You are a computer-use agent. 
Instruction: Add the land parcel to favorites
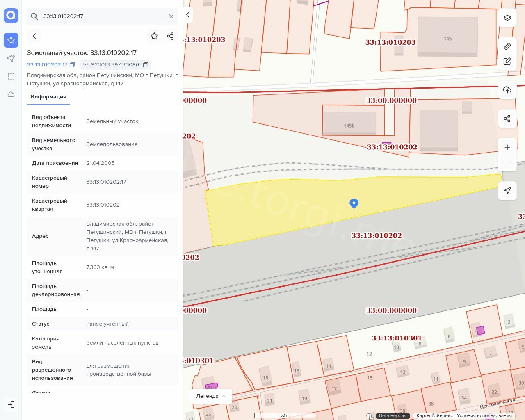coord(154,36)
